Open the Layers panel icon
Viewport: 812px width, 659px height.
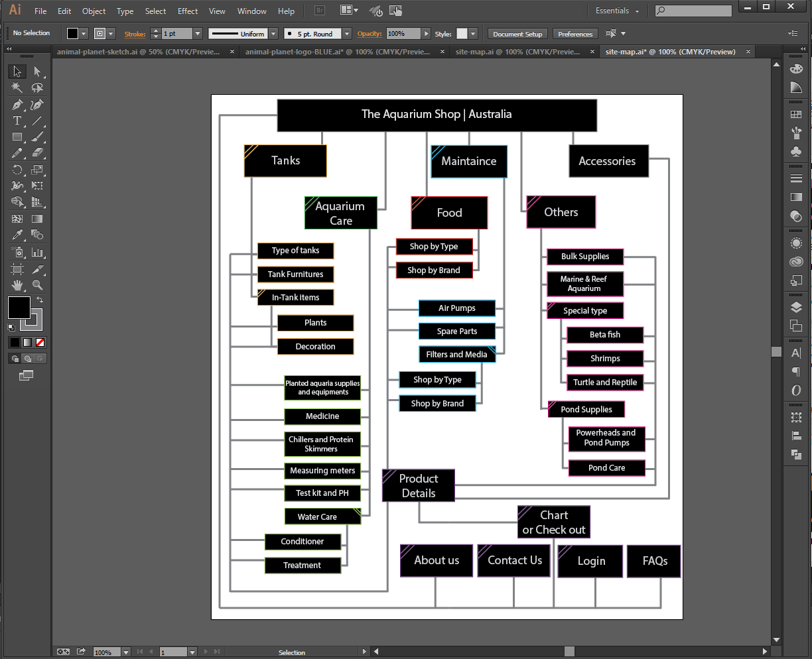pos(796,307)
